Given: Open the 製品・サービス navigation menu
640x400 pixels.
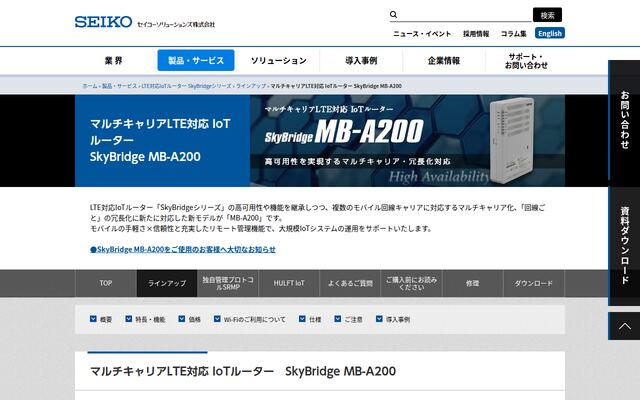Looking at the screenshot, I should 196,60.
